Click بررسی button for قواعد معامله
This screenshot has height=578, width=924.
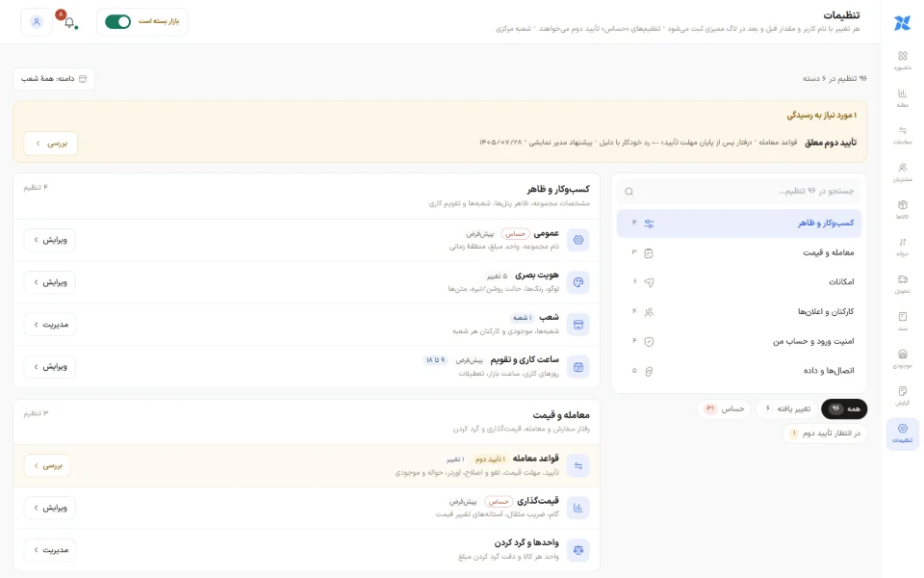[x=48, y=466]
